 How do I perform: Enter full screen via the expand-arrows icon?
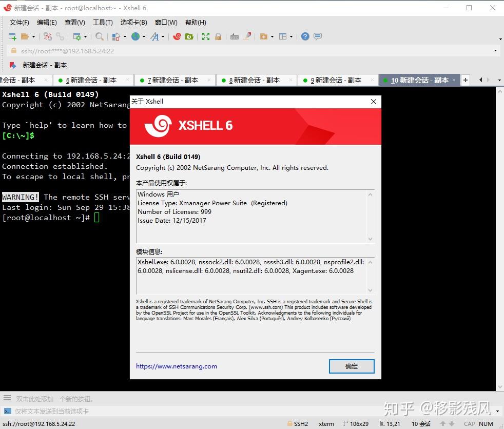coord(206,36)
